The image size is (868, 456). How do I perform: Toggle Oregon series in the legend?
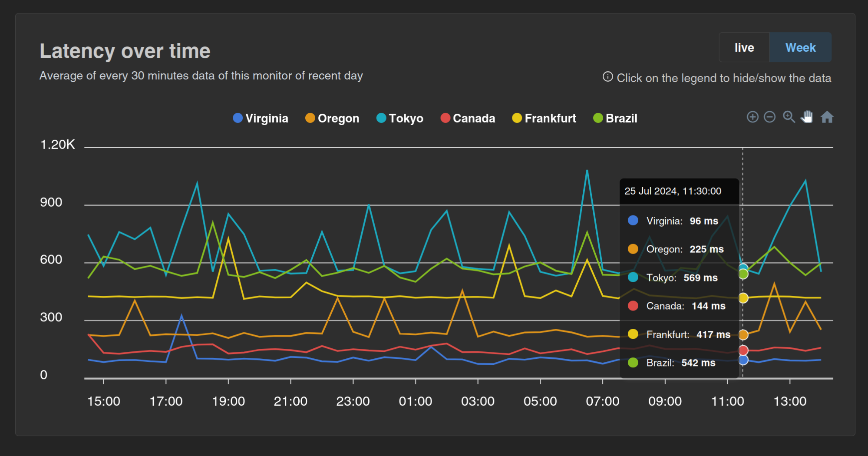[x=332, y=118]
